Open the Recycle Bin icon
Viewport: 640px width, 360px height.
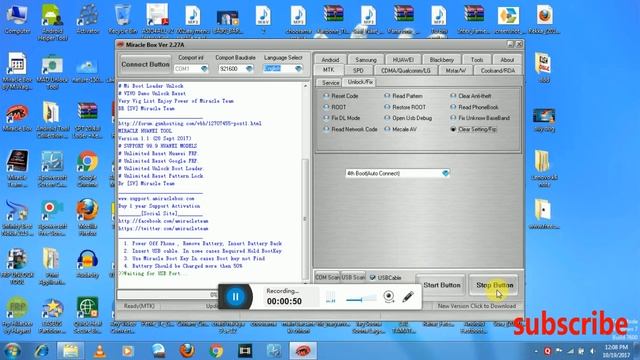coord(122,20)
